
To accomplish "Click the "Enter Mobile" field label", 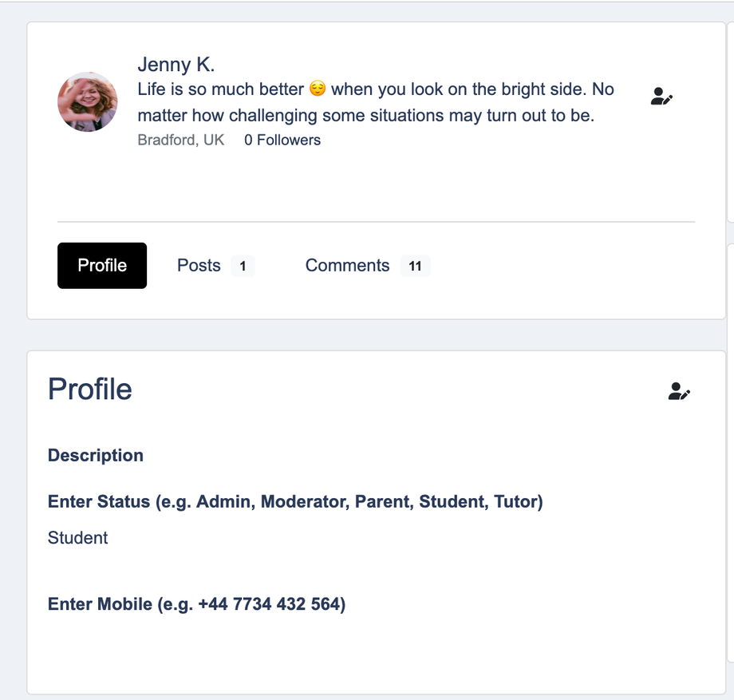I will point(196,604).
